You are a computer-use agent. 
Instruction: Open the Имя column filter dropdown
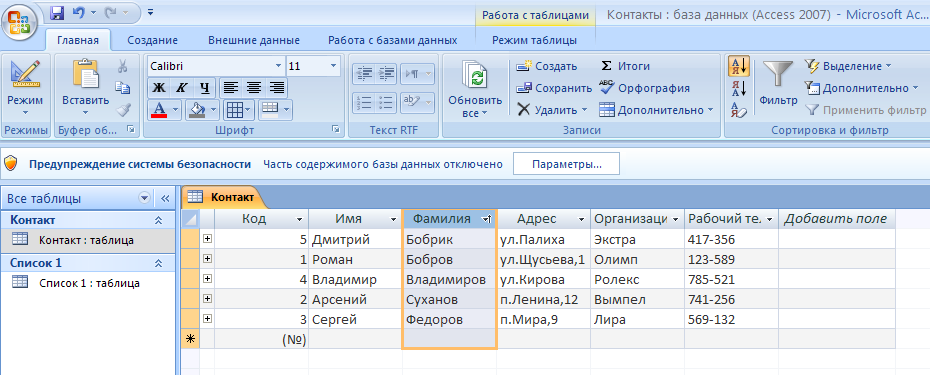coord(393,220)
